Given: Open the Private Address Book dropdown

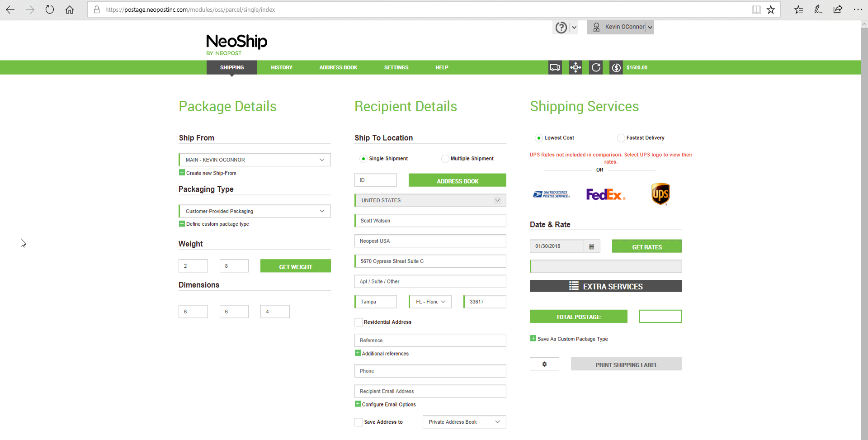Looking at the screenshot, I should [464, 422].
